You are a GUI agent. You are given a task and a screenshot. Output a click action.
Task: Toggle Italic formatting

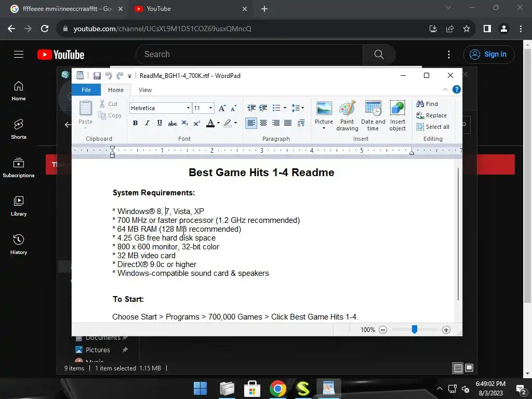147,123
